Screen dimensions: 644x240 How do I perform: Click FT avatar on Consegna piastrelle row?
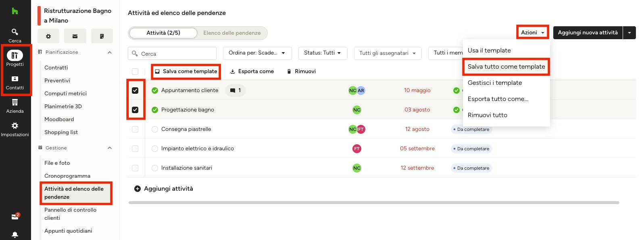click(x=361, y=129)
